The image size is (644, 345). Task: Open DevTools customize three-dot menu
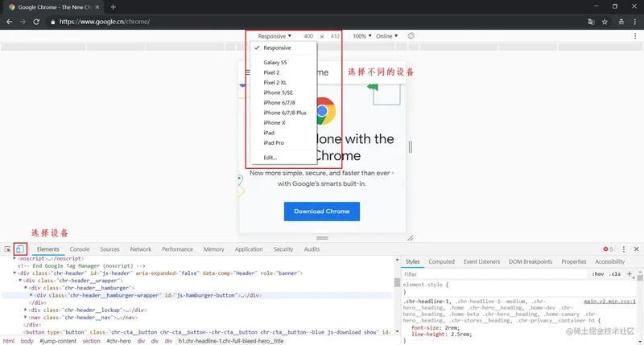pos(623,249)
